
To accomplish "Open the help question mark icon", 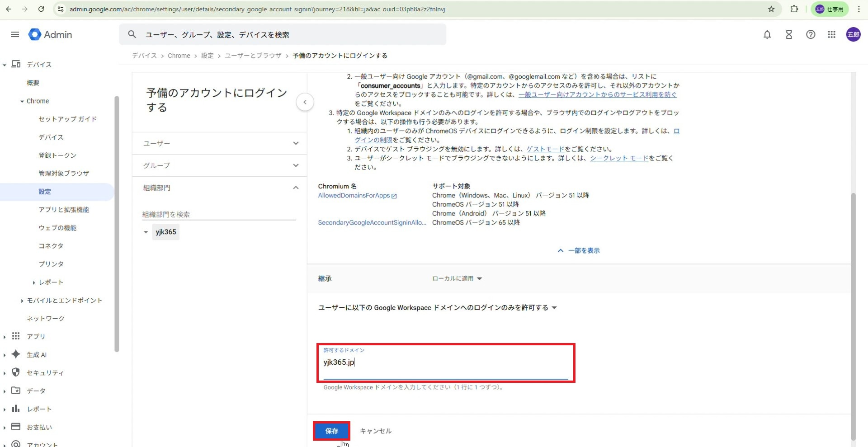I will (811, 34).
